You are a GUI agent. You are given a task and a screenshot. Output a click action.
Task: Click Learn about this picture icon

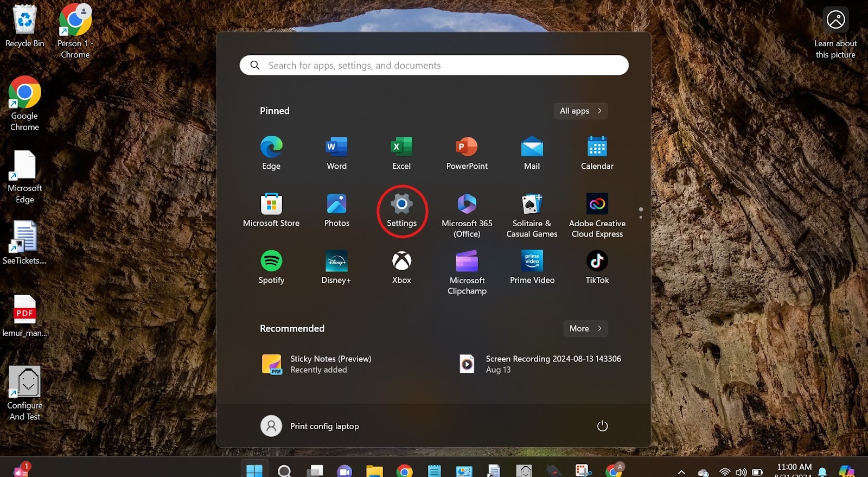click(x=835, y=20)
